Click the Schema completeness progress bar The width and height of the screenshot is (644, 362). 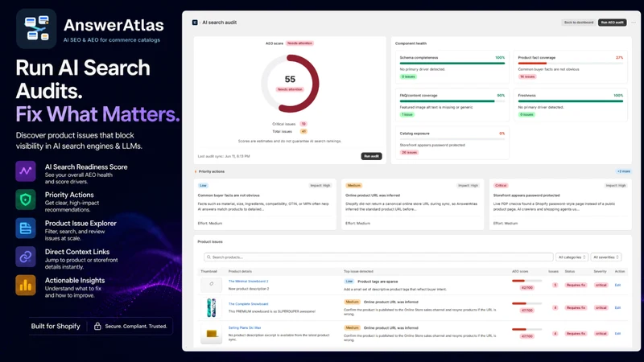452,64
